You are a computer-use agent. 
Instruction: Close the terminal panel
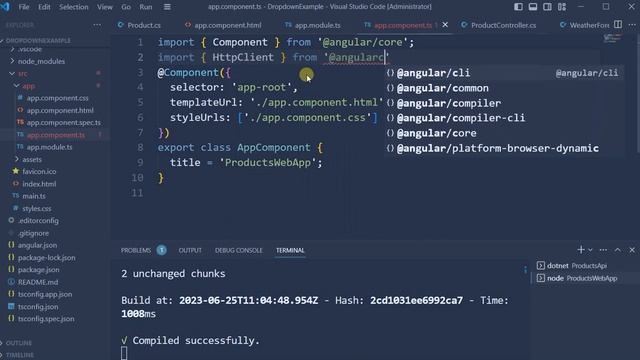pyautogui.click(x=632, y=250)
